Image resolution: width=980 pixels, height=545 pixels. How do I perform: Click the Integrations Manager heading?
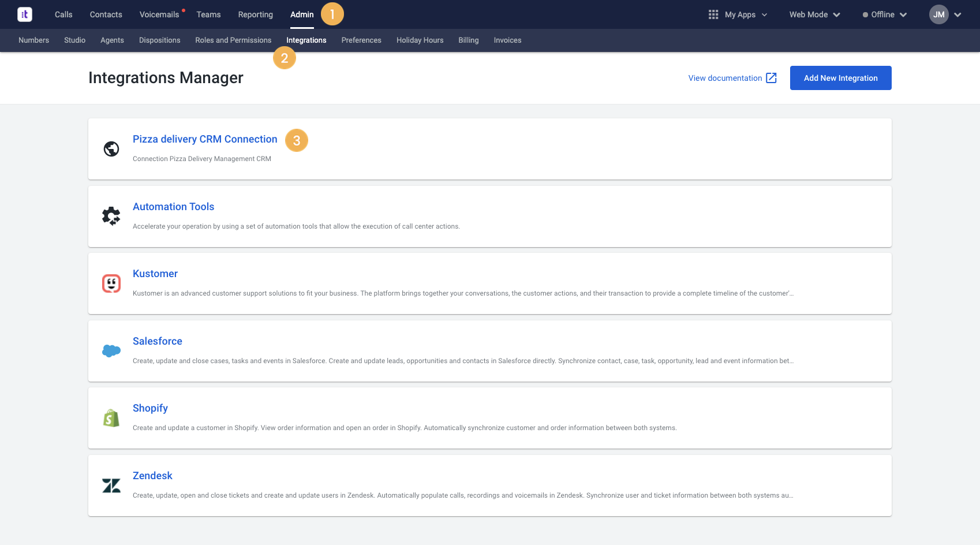coord(166,78)
